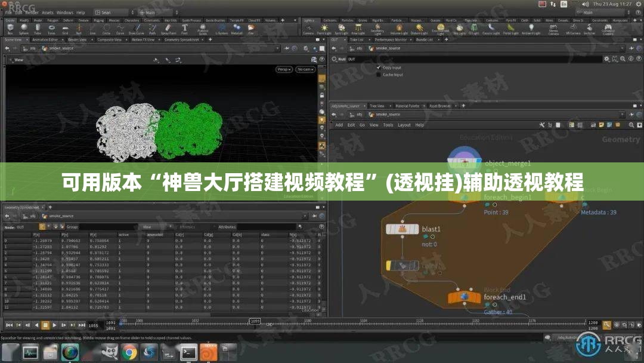Open the Windows menu

coord(65,13)
